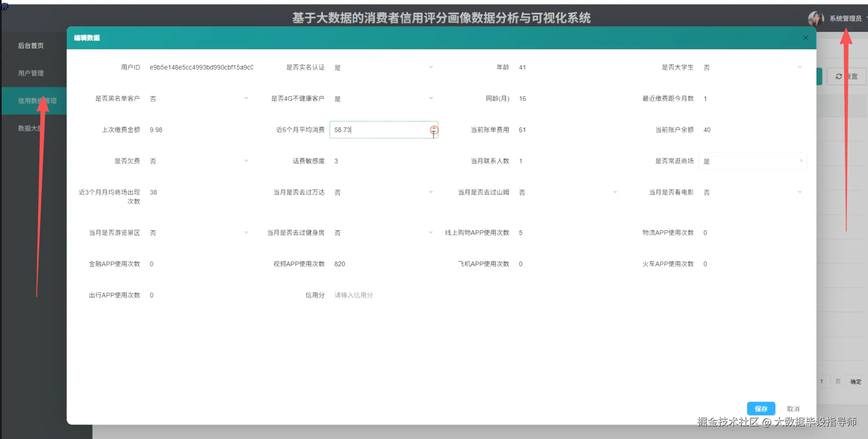
Task: Click the 系统管理员 avatar image
Action: pyautogui.click(x=816, y=18)
